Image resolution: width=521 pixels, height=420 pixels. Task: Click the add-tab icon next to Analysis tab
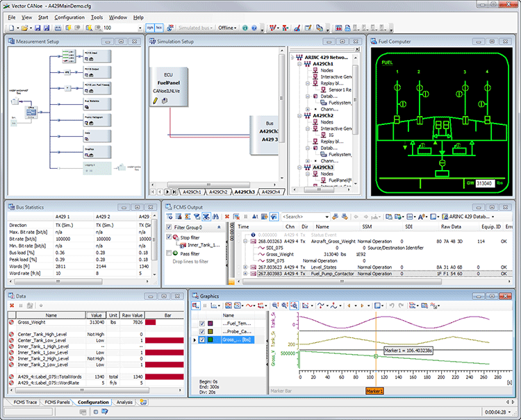(x=144, y=402)
